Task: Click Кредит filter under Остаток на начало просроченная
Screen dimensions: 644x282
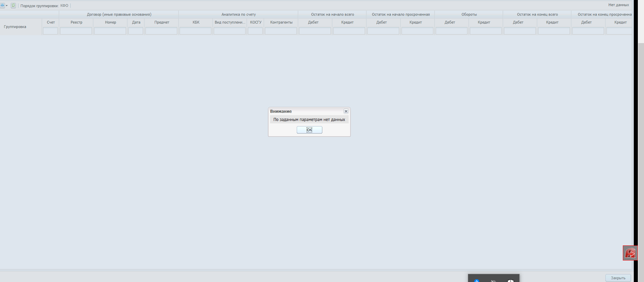Action: (418, 31)
